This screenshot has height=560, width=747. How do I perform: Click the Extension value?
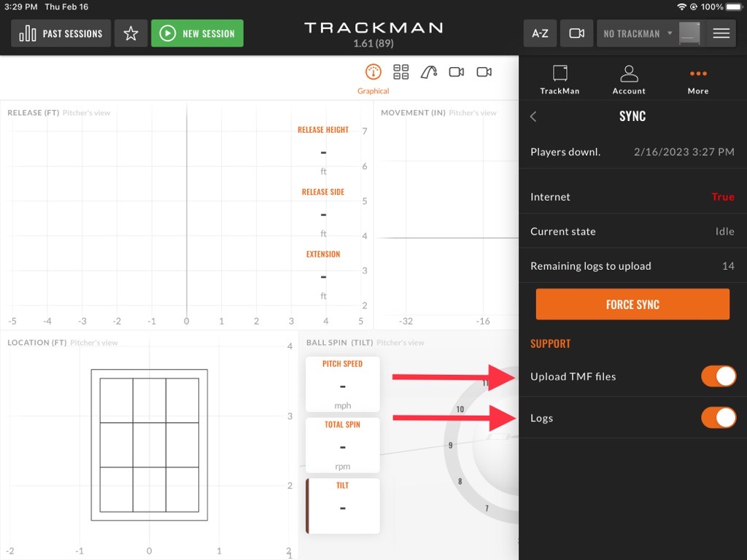[323, 277]
